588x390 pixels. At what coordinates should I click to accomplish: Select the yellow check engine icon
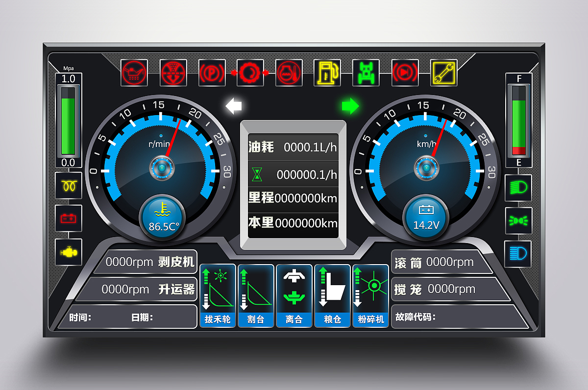pos(69,252)
